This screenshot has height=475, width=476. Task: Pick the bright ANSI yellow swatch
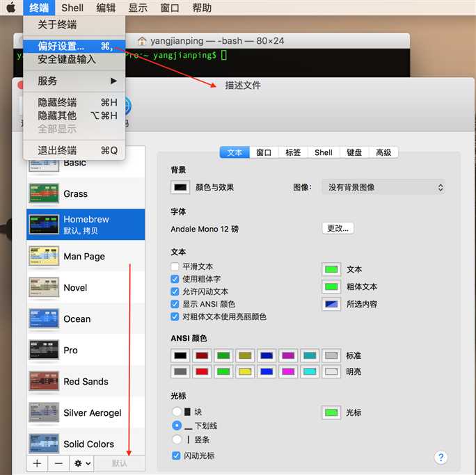pos(245,371)
